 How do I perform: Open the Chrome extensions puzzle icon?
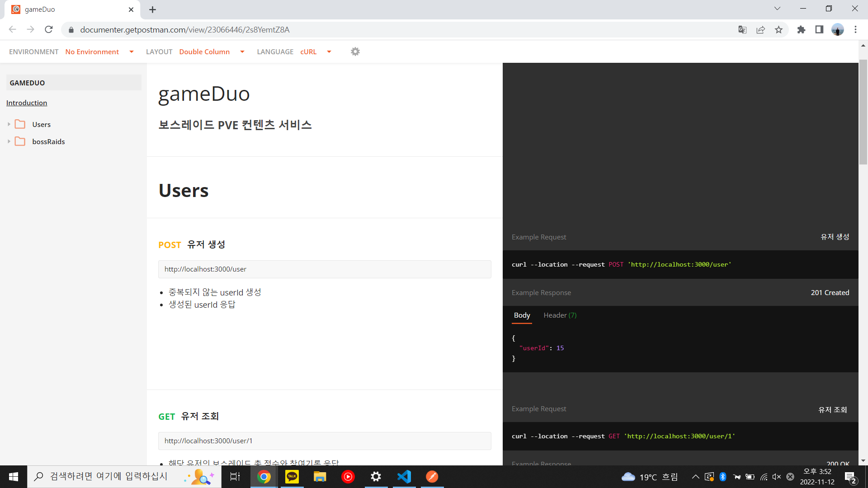point(801,30)
